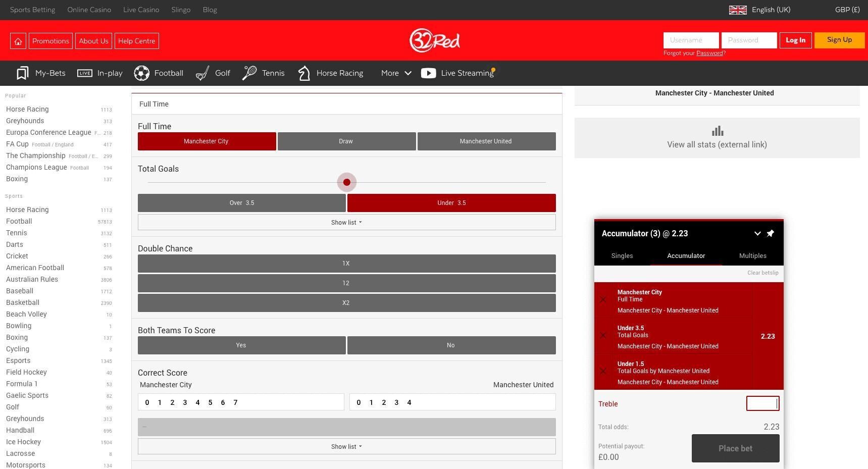Select the Tennis racket icon

coord(249,73)
